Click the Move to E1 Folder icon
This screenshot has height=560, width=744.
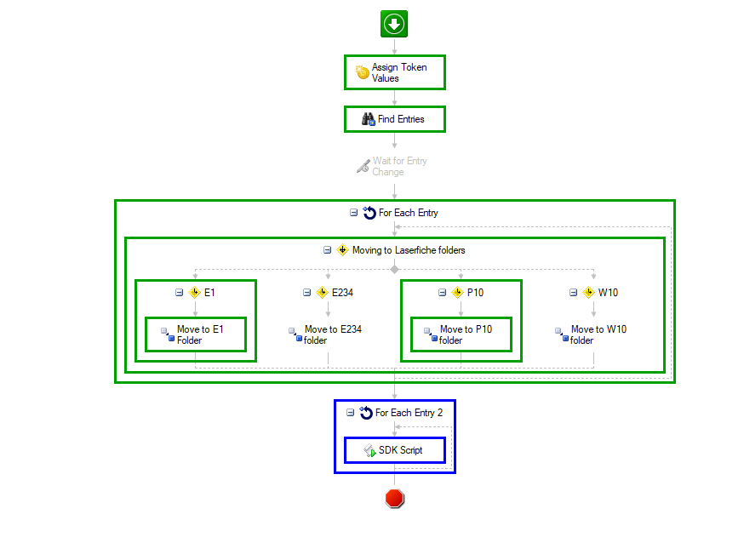point(168,334)
